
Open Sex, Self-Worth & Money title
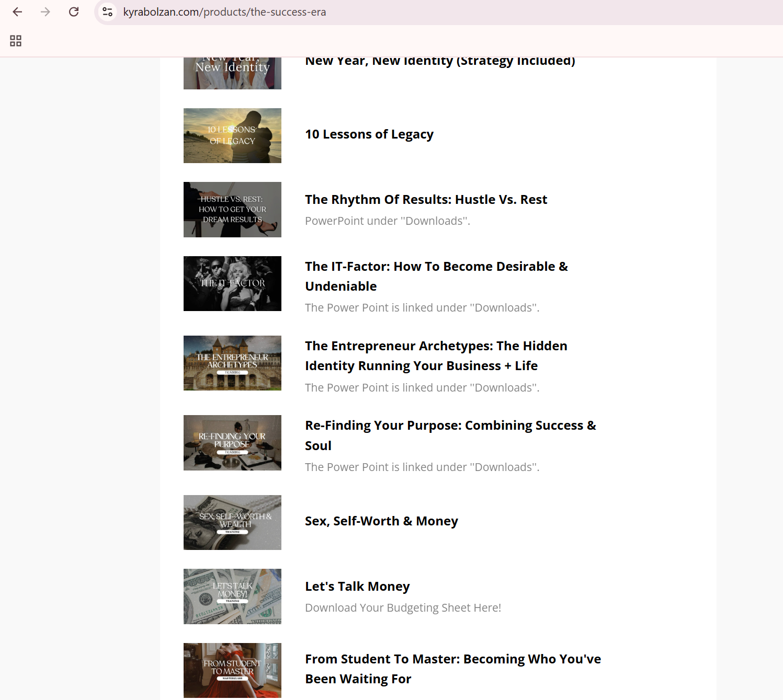coord(381,521)
